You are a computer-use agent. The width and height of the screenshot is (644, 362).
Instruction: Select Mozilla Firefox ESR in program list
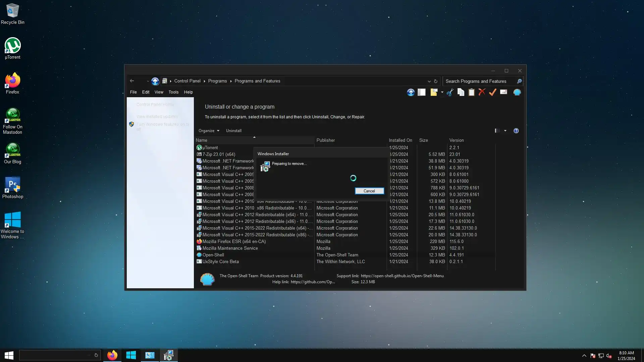click(234, 242)
